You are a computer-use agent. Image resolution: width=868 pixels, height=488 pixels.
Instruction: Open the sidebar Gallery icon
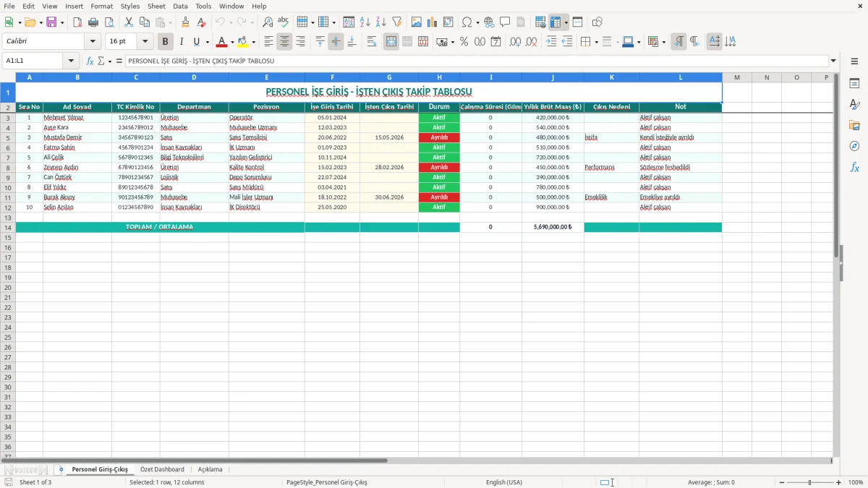point(854,126)
